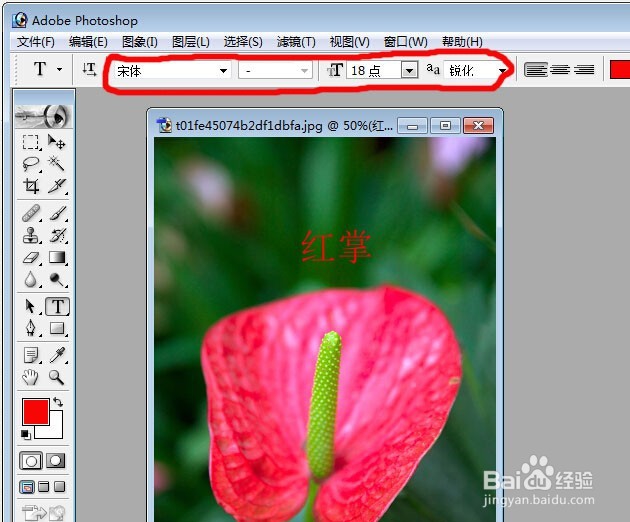Open the Type tool preset picker arrow
Screen dimensions: 630x522
(59, 70)
